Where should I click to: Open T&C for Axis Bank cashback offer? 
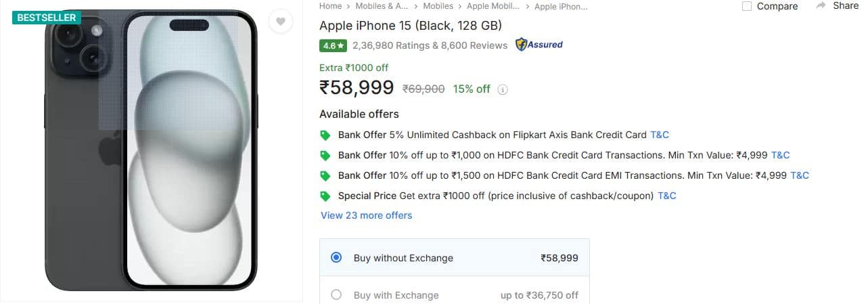[659, 135]
